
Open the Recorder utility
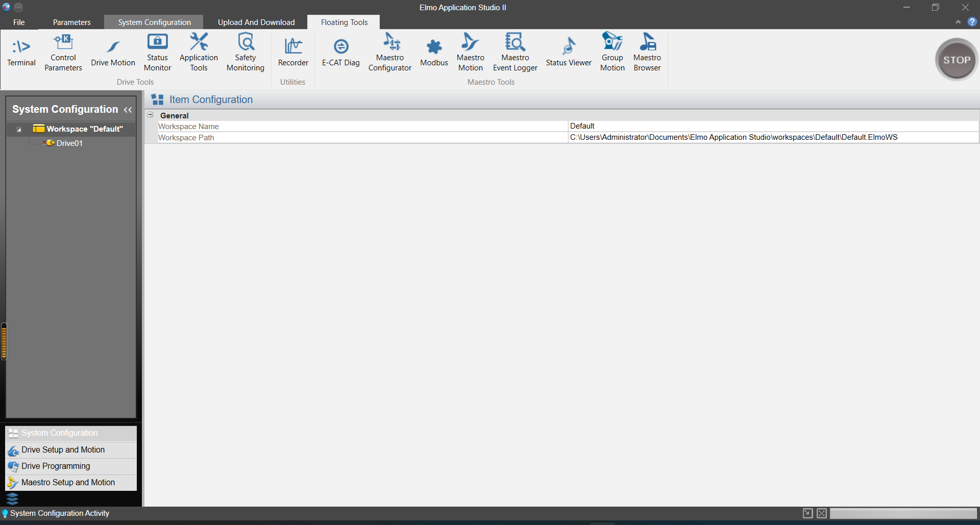coord(293,53)
